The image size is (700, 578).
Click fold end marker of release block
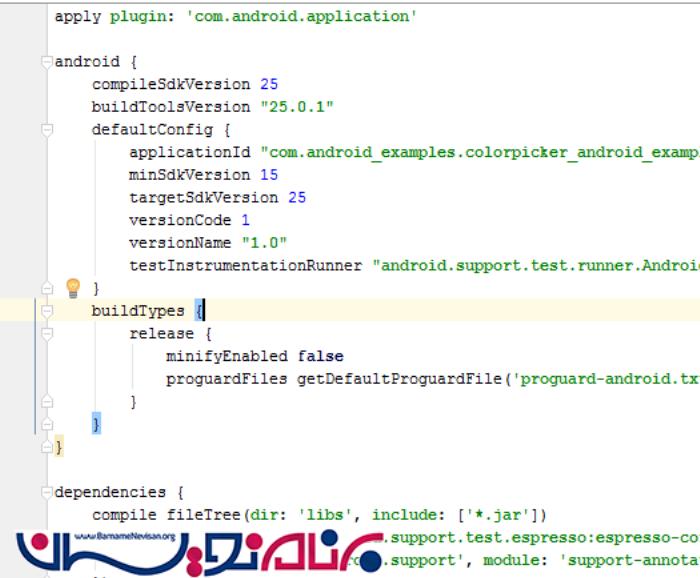click(x=46, y=402)
